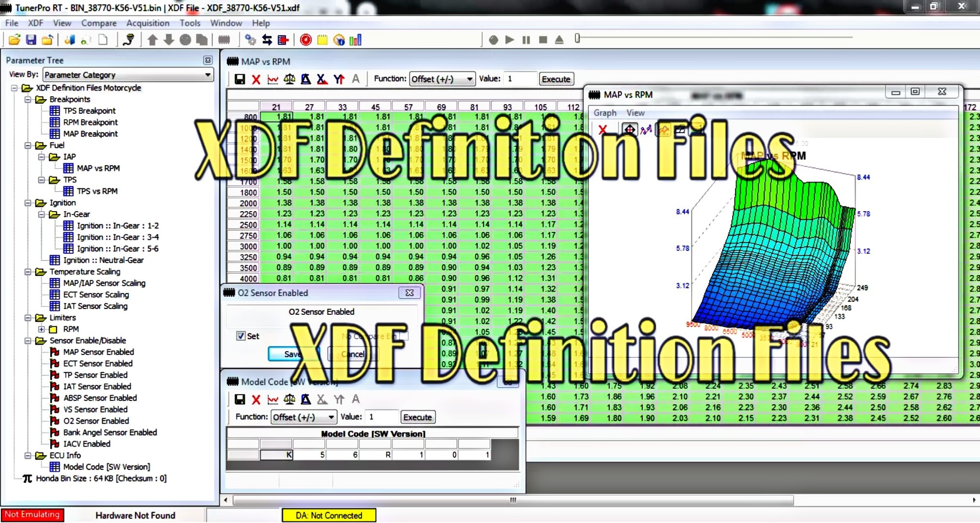Open Graph menu in MAP vs RPM graph window
This screenshot has height=523, width=980.
605,113
